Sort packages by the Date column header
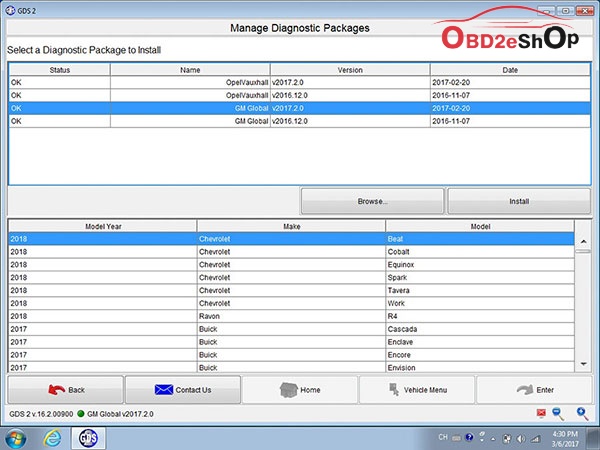The width and height of the screenshot is (600, 450). click(510, 70)
